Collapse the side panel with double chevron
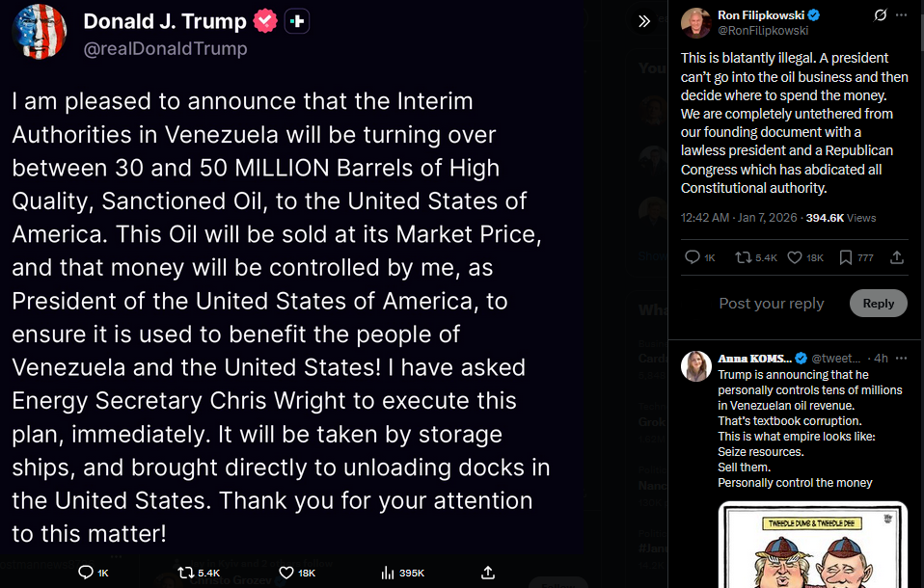This screenshot has width=924, height=588. pyautogui.click(x=644, y=21)
